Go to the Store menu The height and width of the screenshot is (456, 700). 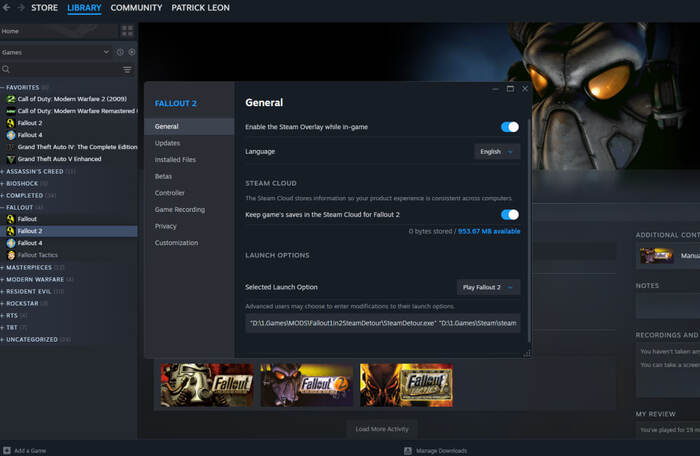tap(44, 8)
